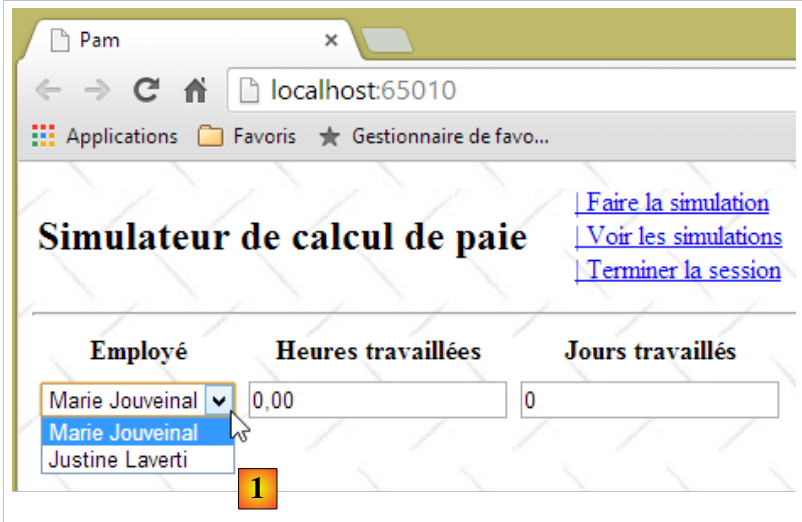Open a new tab next to Pam

(x=387, y=41)
